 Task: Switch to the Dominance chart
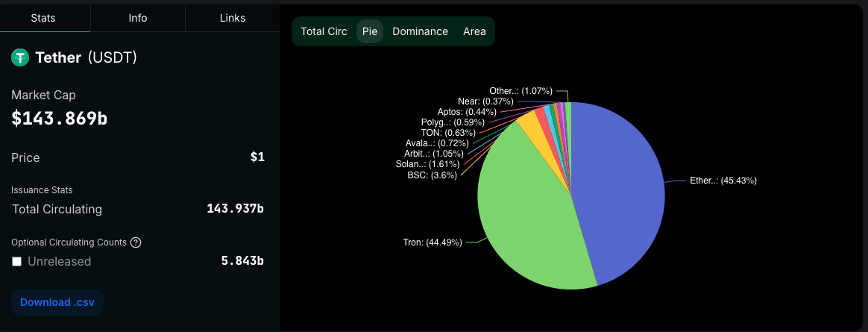pos(420,31)
